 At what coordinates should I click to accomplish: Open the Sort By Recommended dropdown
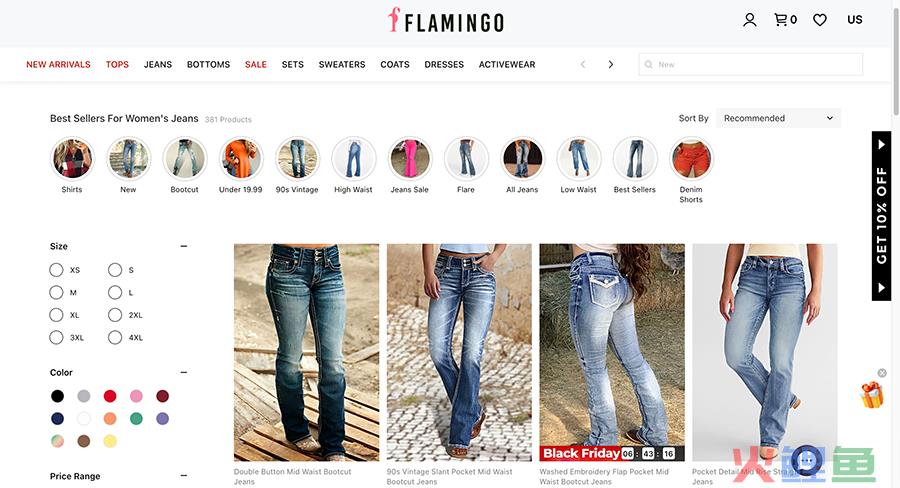[x=778, y=118]
